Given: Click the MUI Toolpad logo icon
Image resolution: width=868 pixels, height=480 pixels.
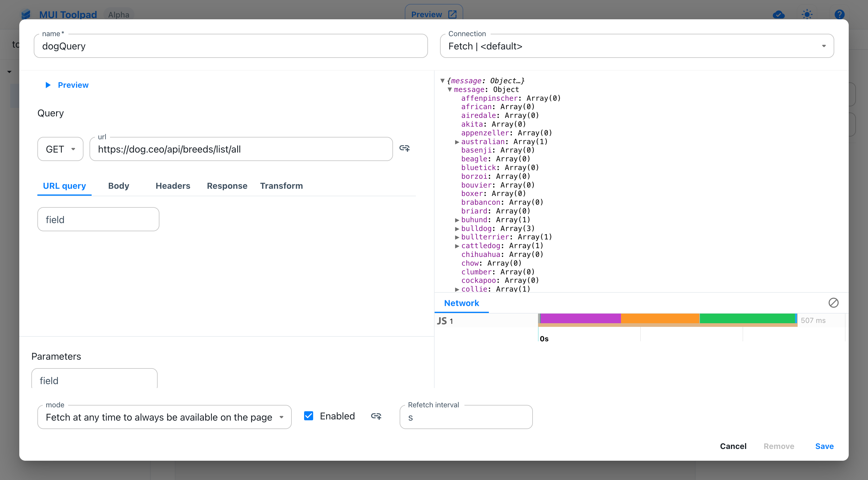Looking at the screenshot, I should [26, 14].
